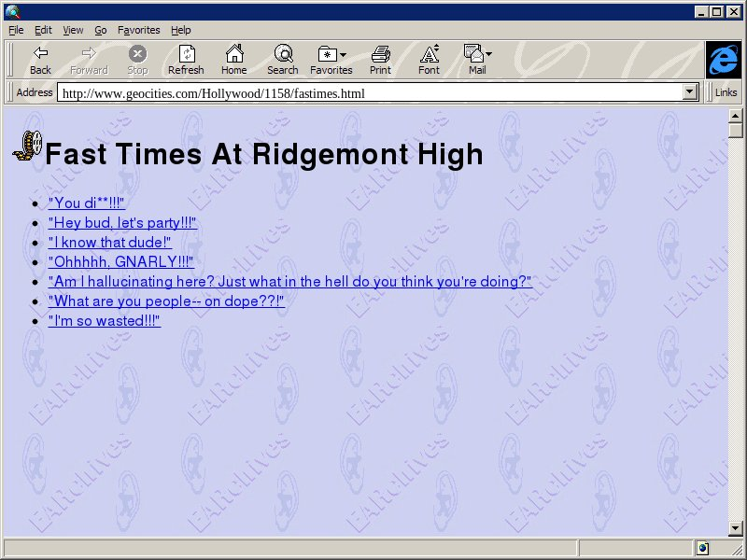This screenshot has width=747, height=560.
Task: Open the Favorites folder toolbar button
Action: click(331, 54)
